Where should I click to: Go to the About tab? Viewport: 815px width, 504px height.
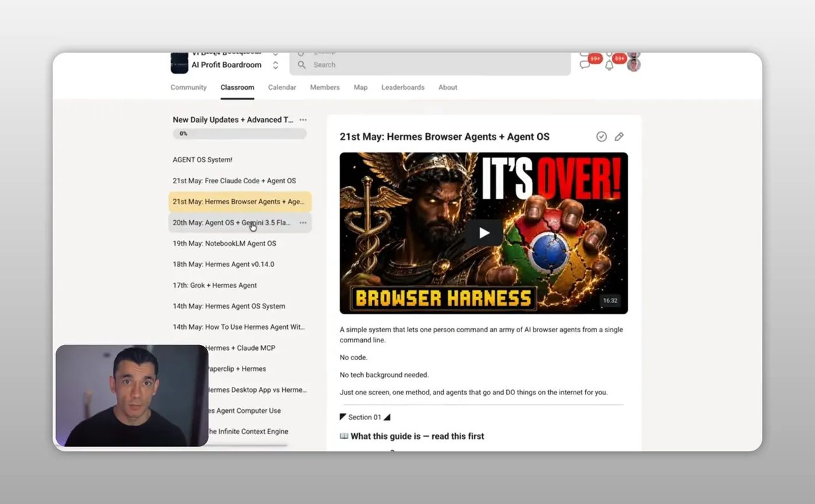[x=448, y=87]
